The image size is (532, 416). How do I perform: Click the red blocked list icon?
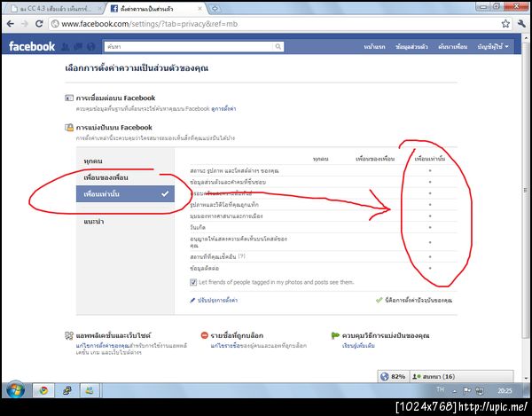(204, 335)
